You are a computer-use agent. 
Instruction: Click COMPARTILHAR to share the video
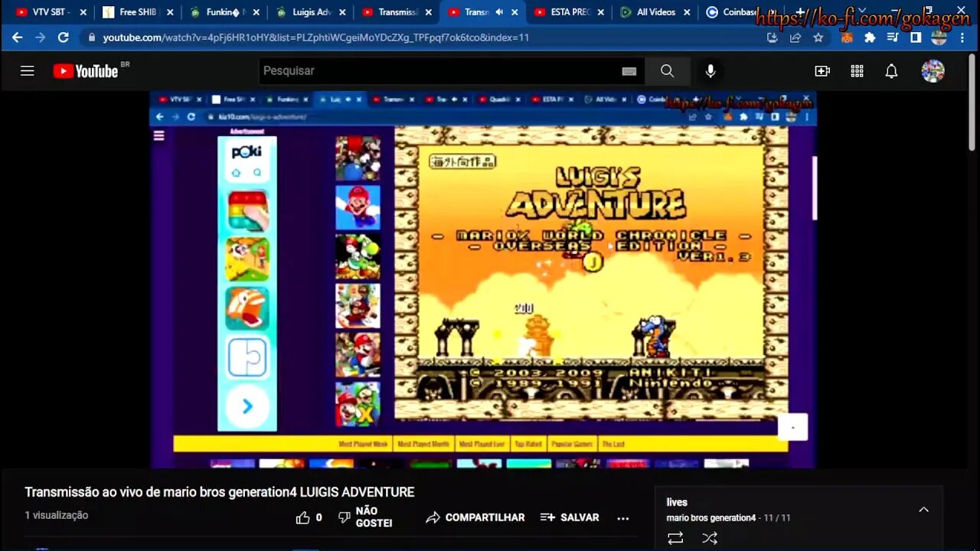pyautogui.click(x=475, y=517)
